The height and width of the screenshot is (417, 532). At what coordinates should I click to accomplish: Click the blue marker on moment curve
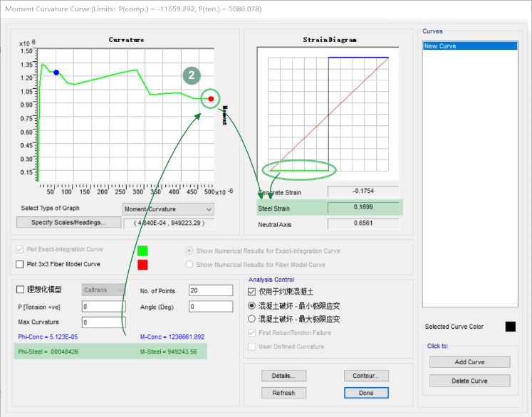tap(56, 73)
